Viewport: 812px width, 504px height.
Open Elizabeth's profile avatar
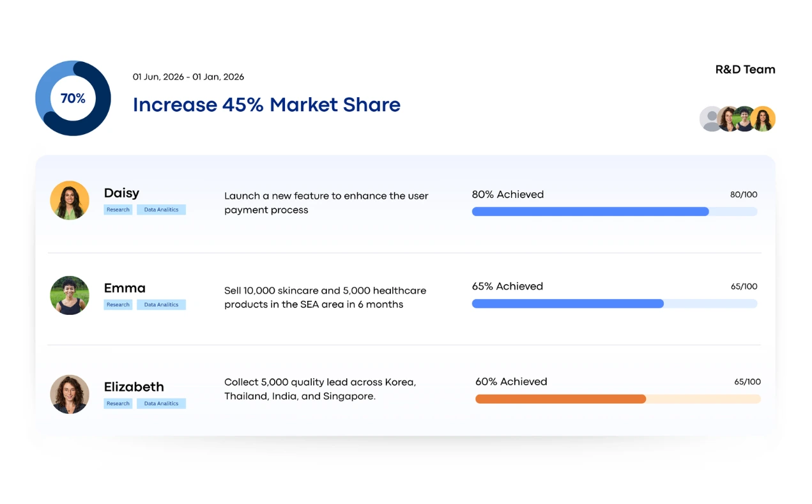click(70, 393)
